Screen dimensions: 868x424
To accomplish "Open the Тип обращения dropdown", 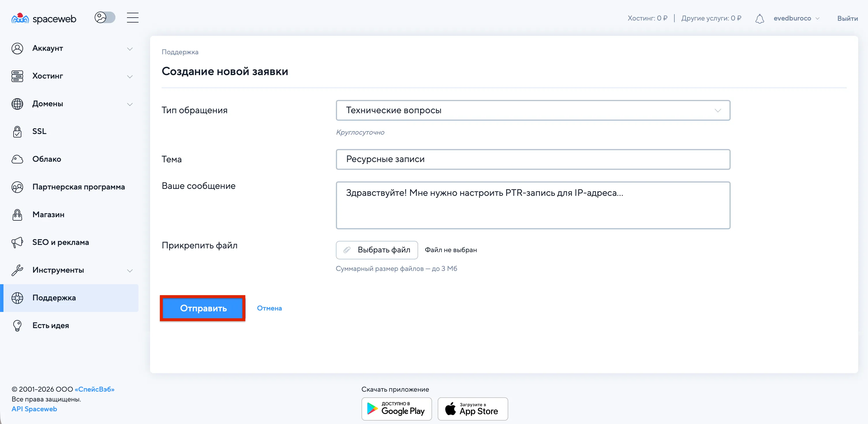I will [533, 110].
